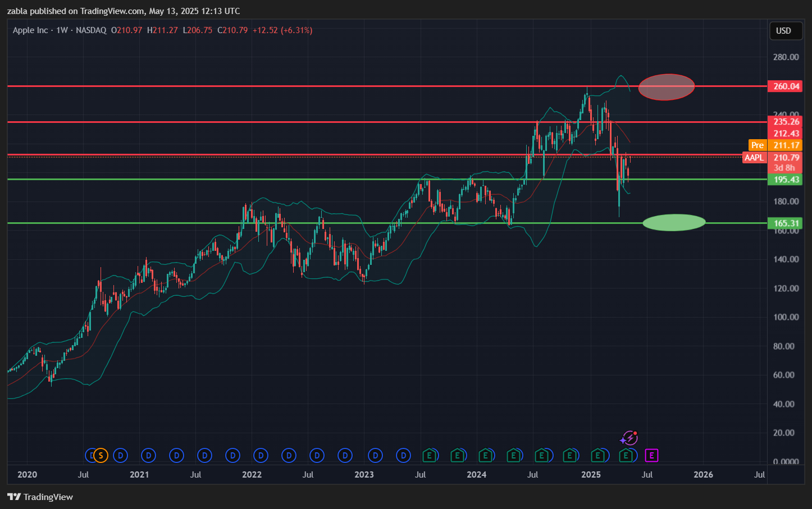The width and height of the screenshot is (812, 509).
Task: Click the 2026 label on time axis
Action: pos(703,475)
